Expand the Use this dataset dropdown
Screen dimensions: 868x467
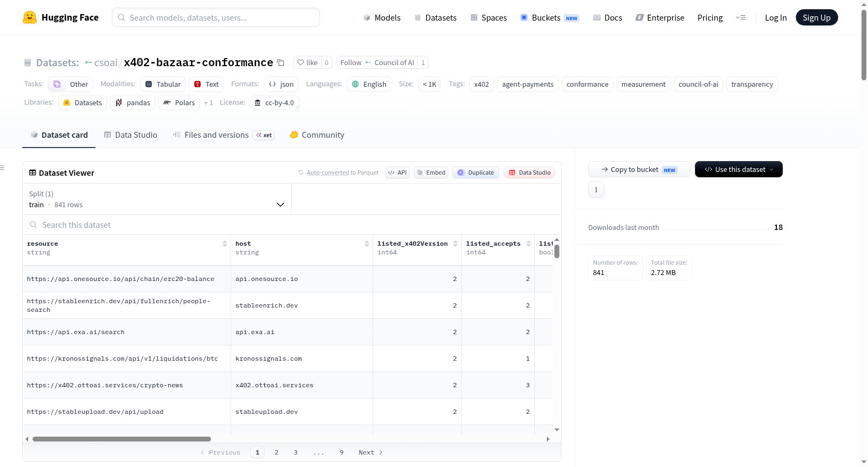[739, 169]
